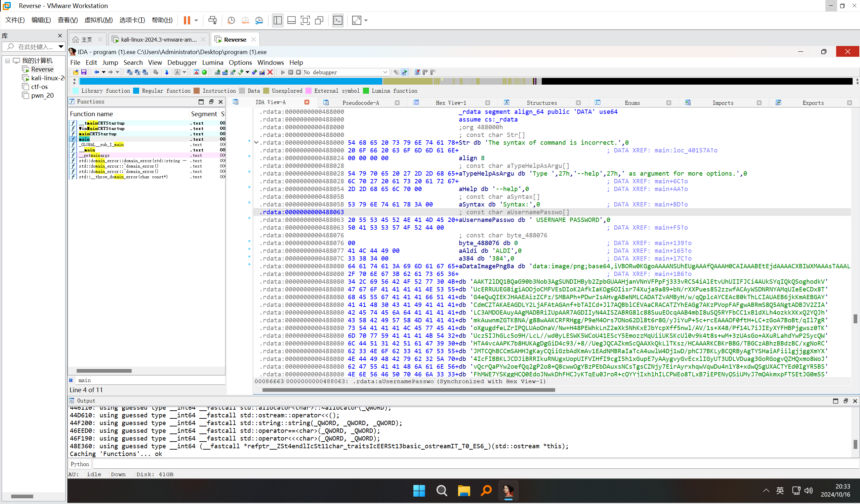Toggle the gray C icon beside debugger dropdown
Image resolution: width=860 pixels, height=504 pixels.
point(397,72)
